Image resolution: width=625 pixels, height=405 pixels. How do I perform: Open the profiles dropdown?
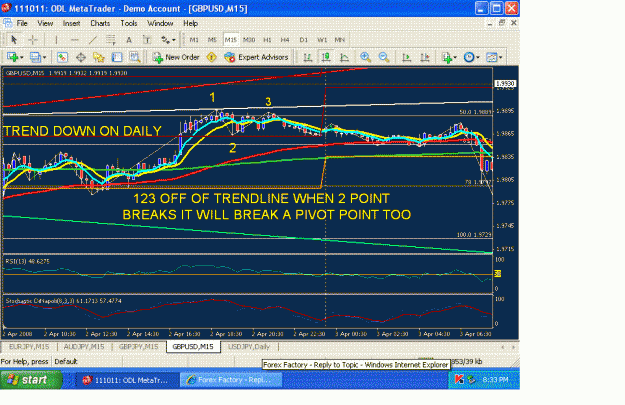coord(38,57)
